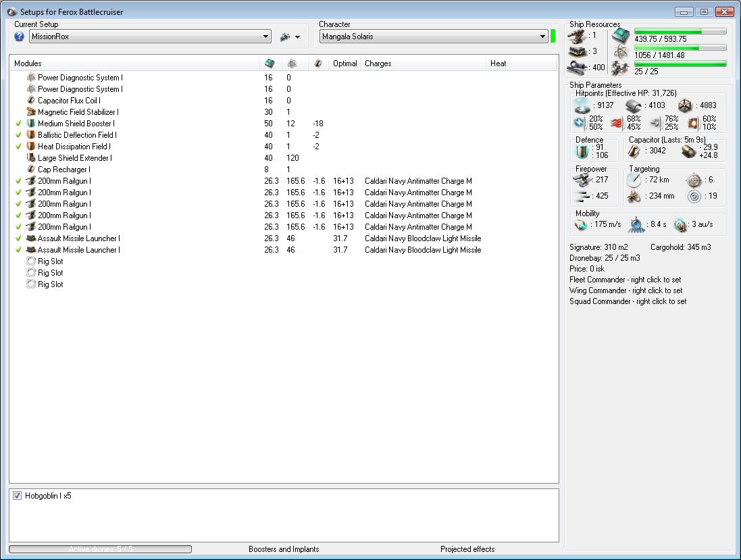741x560 pixels.
Task: Click the blue help question mark icon
Action: 19,36
